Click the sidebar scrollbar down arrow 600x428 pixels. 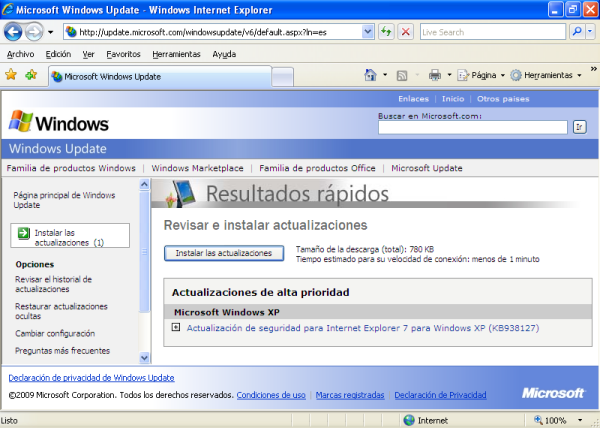point(145,357)
